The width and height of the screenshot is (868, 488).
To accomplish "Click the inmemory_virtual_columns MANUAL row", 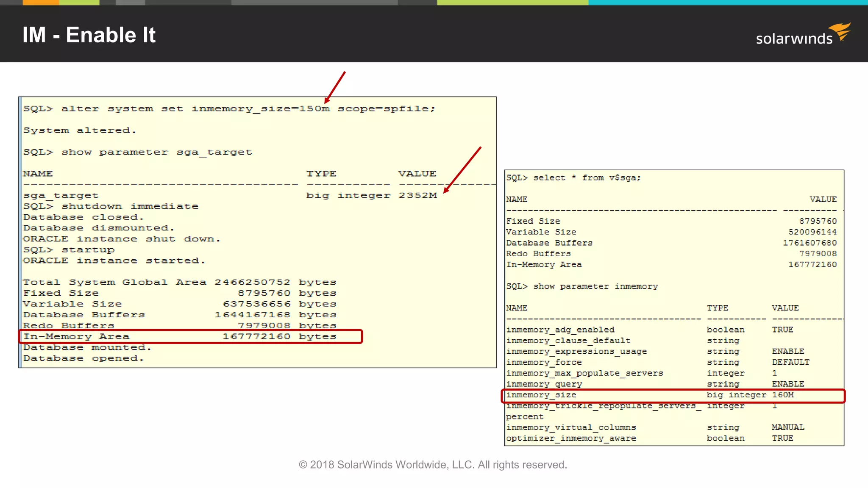I will 655,427.
